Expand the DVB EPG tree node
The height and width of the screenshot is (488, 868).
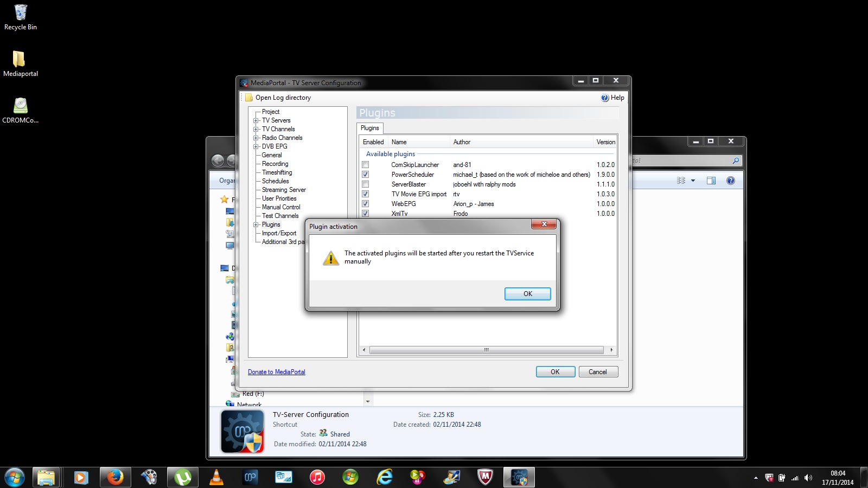pos(256,146)
